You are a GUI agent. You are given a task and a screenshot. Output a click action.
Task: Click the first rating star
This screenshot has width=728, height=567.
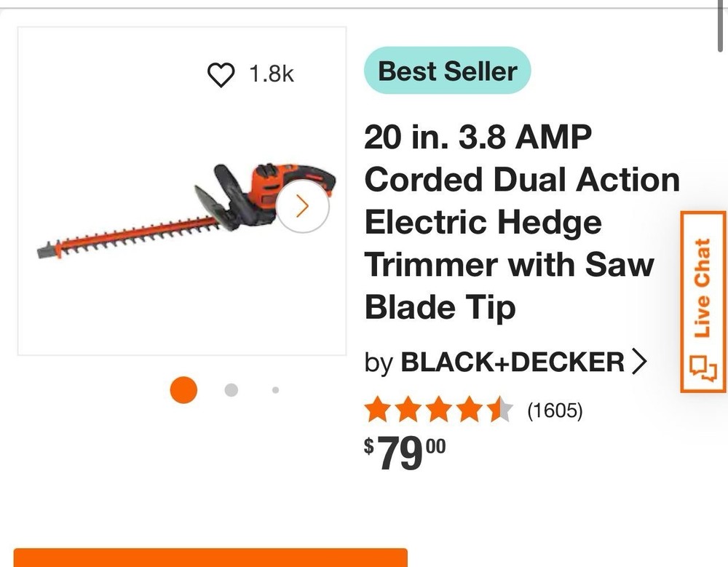(x=377, y=411)
